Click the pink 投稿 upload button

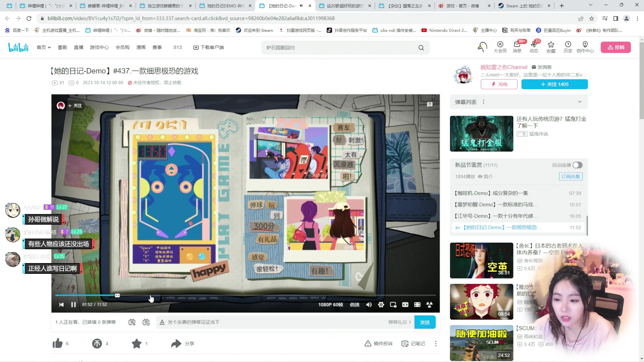615,47
